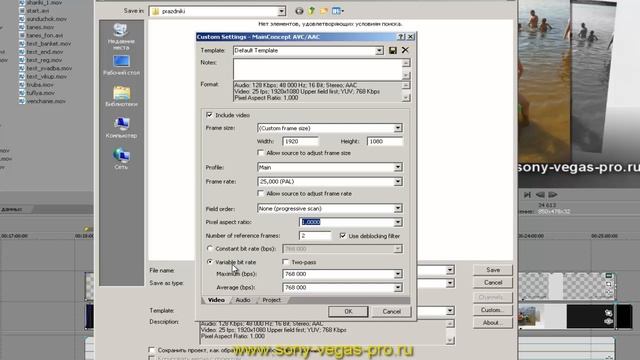Screen dimensions: 640x360
Task: Select venchanie.mov in the media list
Action: [42, 101]
